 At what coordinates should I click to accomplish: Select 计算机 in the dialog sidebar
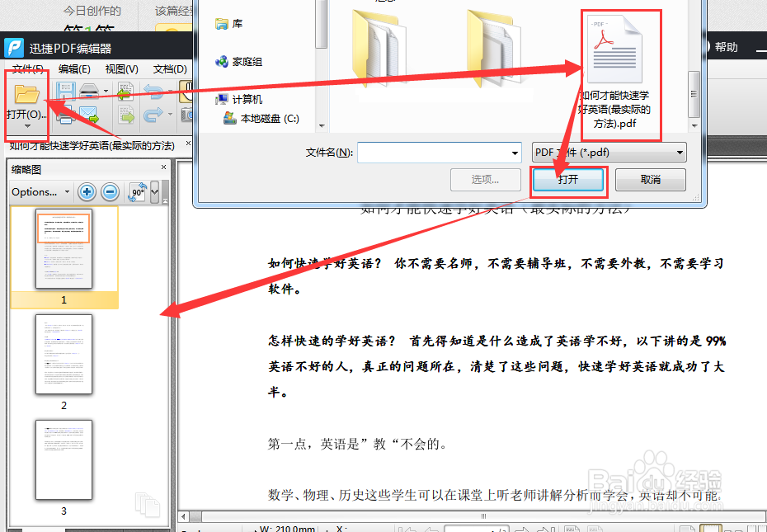click(x=238, y=99)
